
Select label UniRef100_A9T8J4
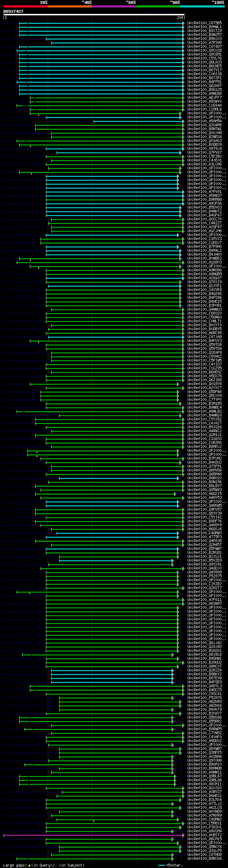tap(204, 149)
